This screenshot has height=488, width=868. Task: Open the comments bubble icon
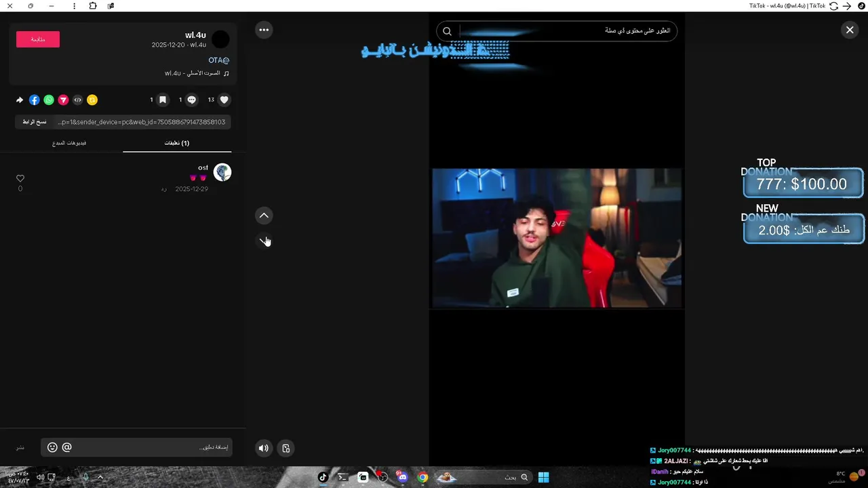tap(192, 100)
